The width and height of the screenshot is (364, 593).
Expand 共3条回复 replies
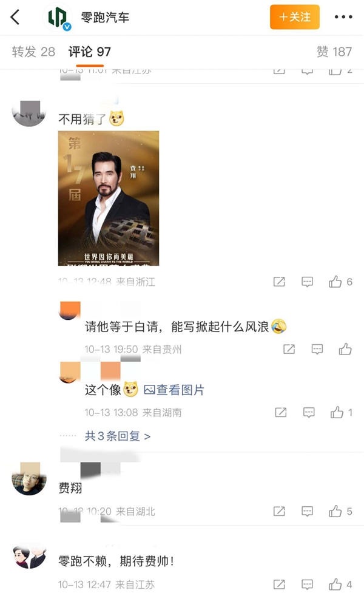point(118,436)
